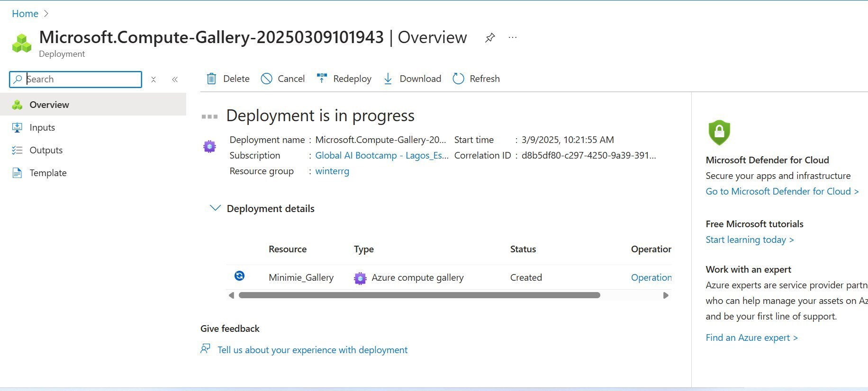The width and height of the screenshot is (868, 391).
Task: Click the Deployment details heading
Action: pos(271,209)
